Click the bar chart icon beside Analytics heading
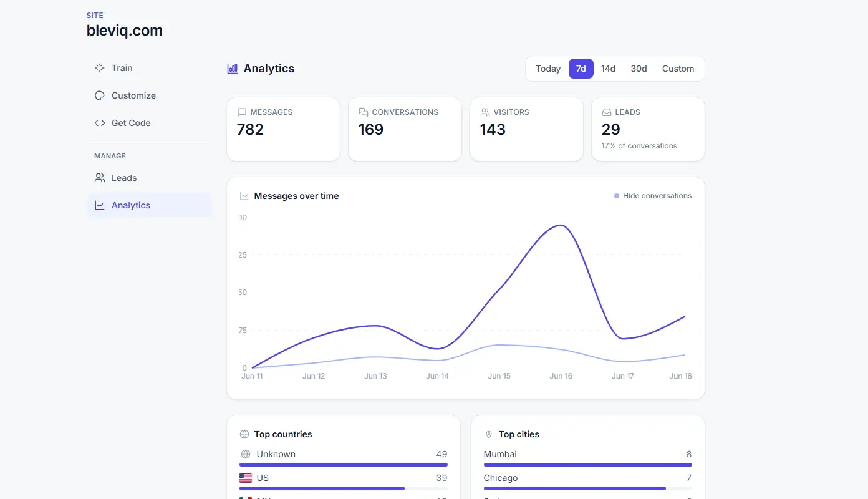868x499 pixels. 233,69
